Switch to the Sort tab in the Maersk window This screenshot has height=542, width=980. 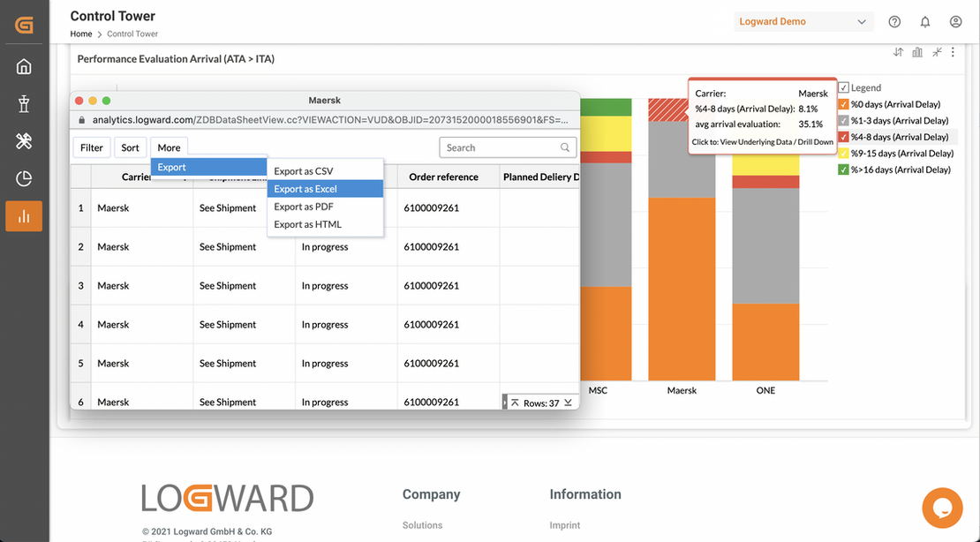130,147
